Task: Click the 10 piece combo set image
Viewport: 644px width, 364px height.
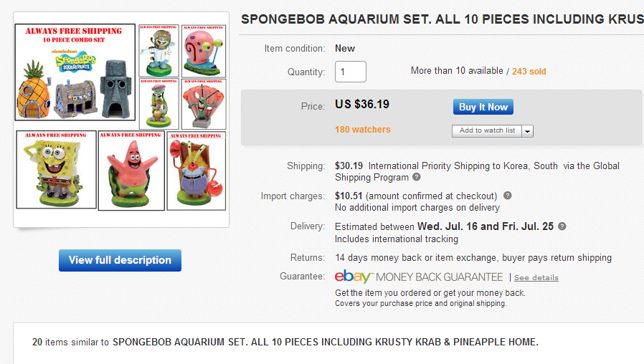Action: (x=75, y=73)
